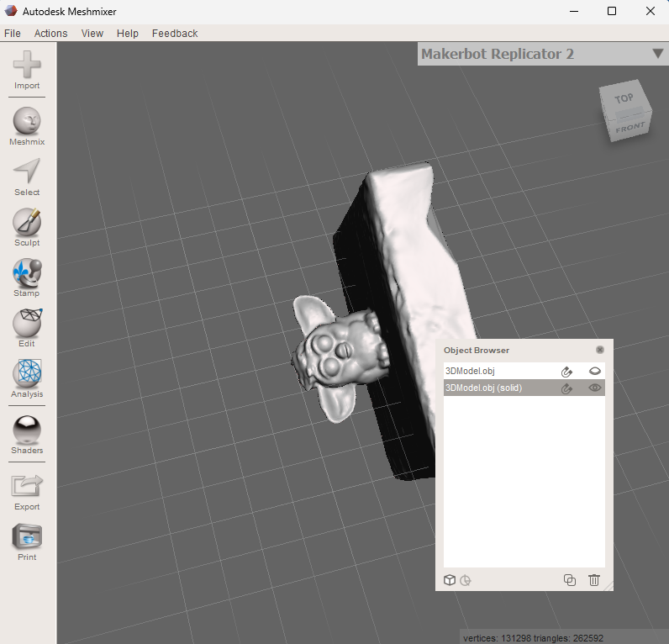Select the 3DModel.obj (solid) row
Image resolution: width=669 pixels, height=644 pixels.
[x=524, y=388]
